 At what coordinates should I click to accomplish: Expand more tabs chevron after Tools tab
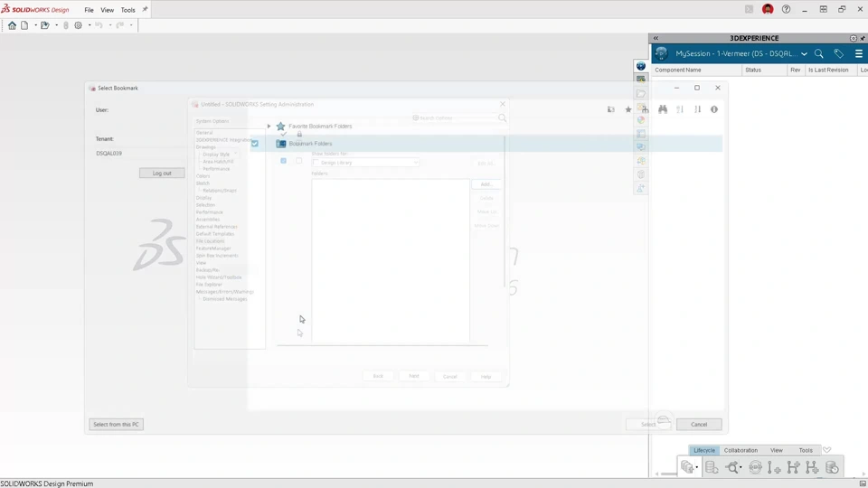pos(827,450)
